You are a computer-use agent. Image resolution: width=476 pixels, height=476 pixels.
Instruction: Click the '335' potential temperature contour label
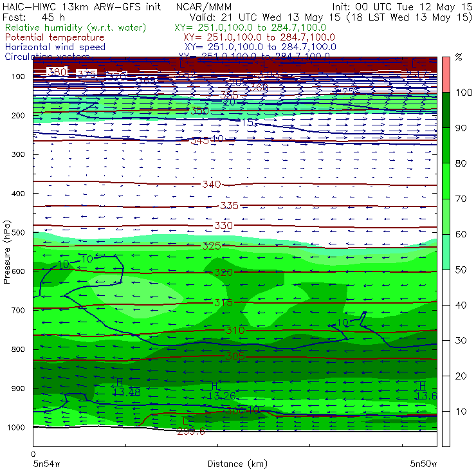point(229,206)
